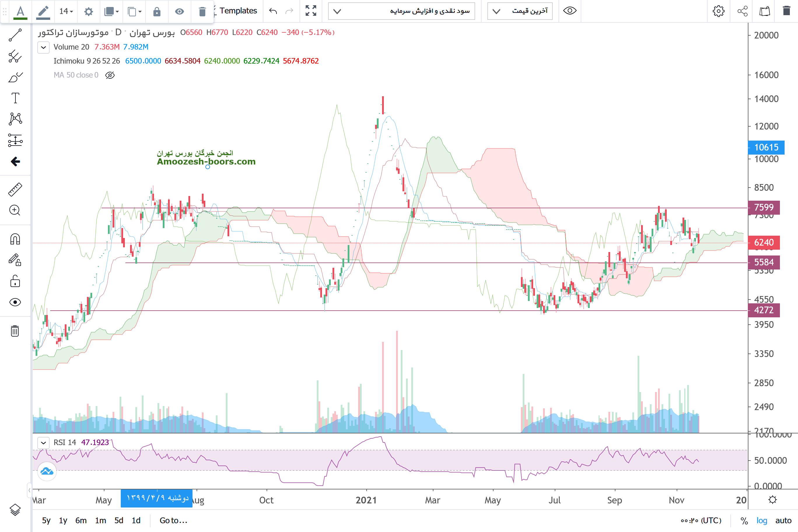Switch to 1y time range
Image resolution: width=798 pixels, height=532 pixels.
(63, 520)
